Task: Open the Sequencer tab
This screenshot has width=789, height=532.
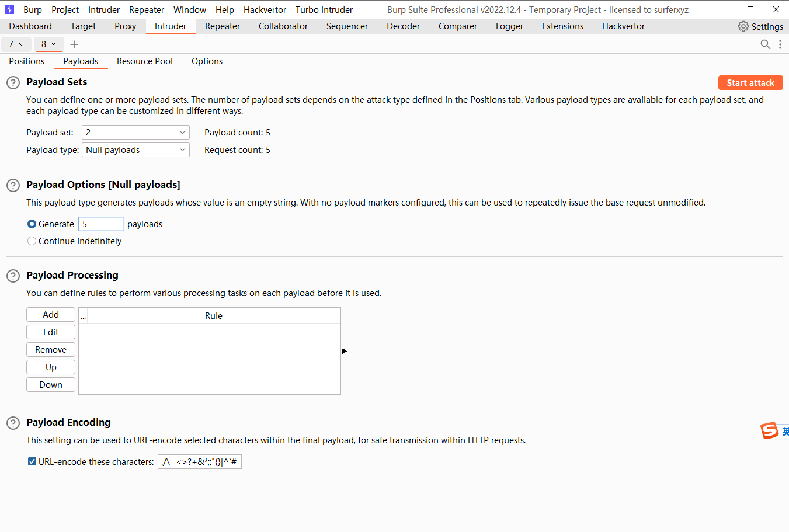Action: click(x=346, y=26)
